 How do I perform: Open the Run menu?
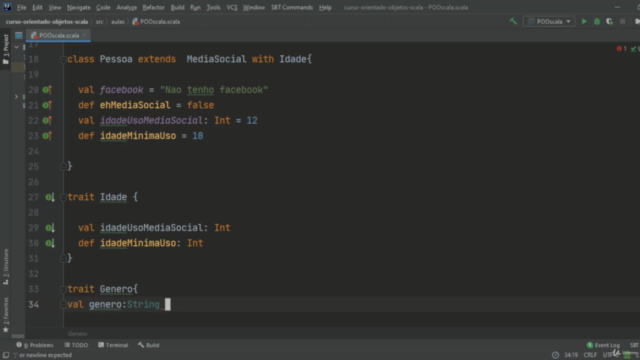point(195,7)
